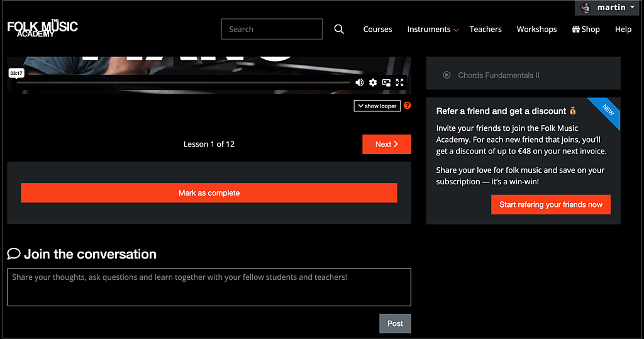The image size is (644, 339).
Task: Click the Folk Music Academy logo
Action: click(43, 28)
